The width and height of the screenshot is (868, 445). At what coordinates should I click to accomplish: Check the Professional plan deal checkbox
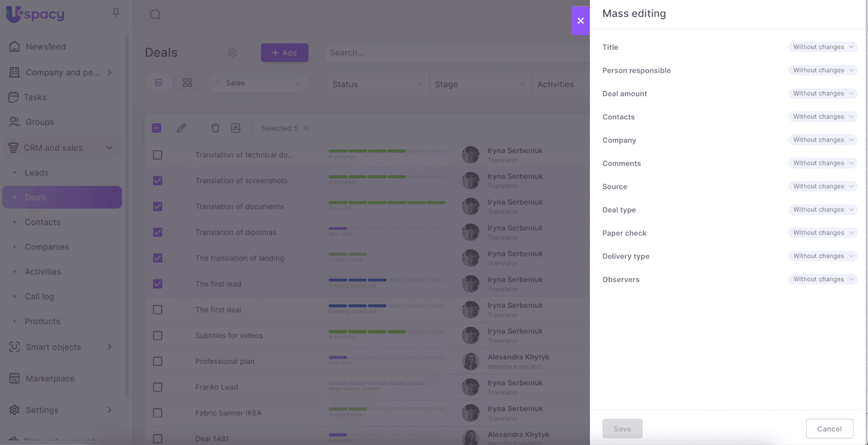tap(157, 362)
